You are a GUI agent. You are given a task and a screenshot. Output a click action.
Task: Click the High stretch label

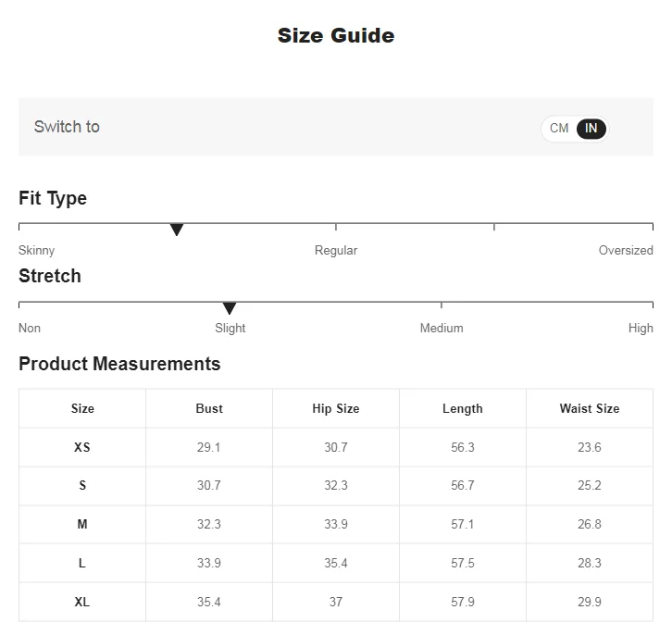click(641, 329)
